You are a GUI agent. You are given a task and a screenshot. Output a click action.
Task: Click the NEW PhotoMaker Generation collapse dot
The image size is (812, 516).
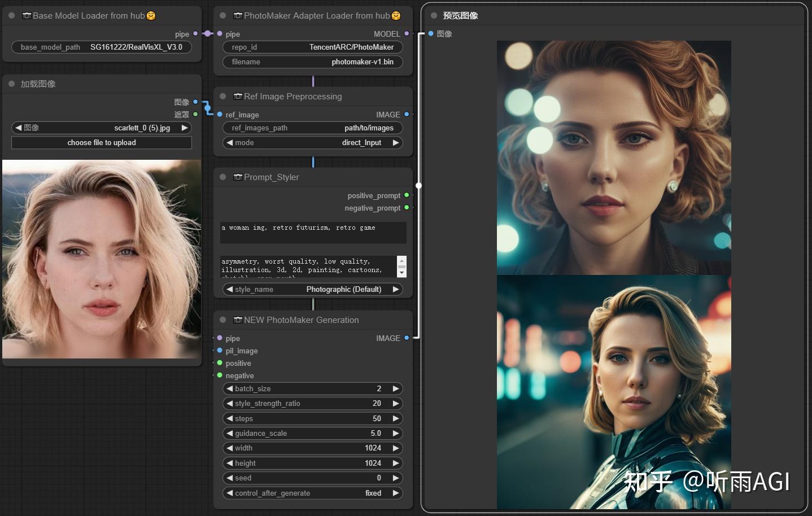tap(222, 320)
